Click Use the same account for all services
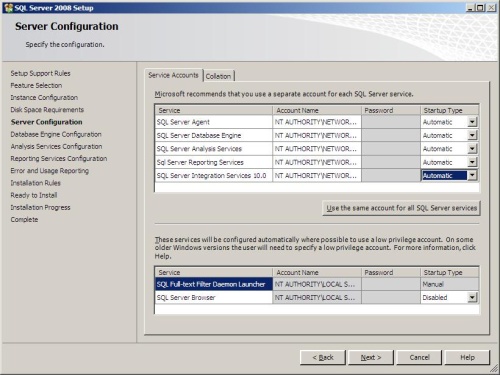Image resolution: width=500 pixels, height=375 pixels. (401, 208)
